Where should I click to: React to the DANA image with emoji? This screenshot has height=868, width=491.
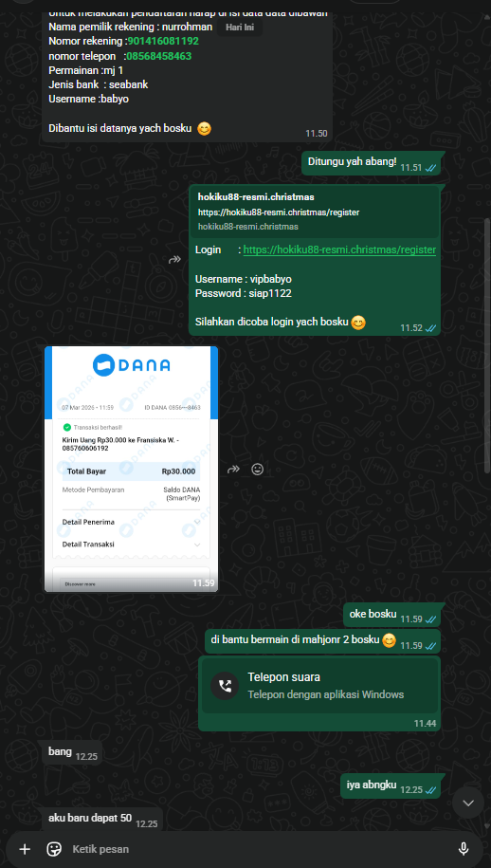[x=257, y=470]
